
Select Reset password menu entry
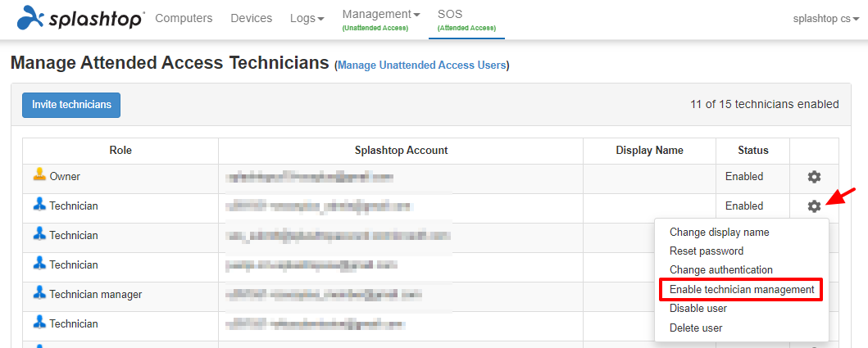coord(707,251)
